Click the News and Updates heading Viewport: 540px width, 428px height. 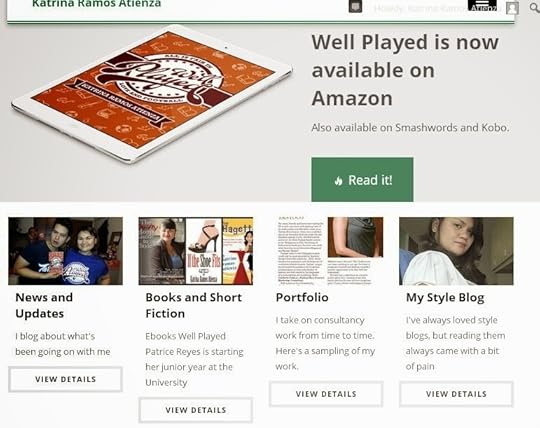click(44, 305)
